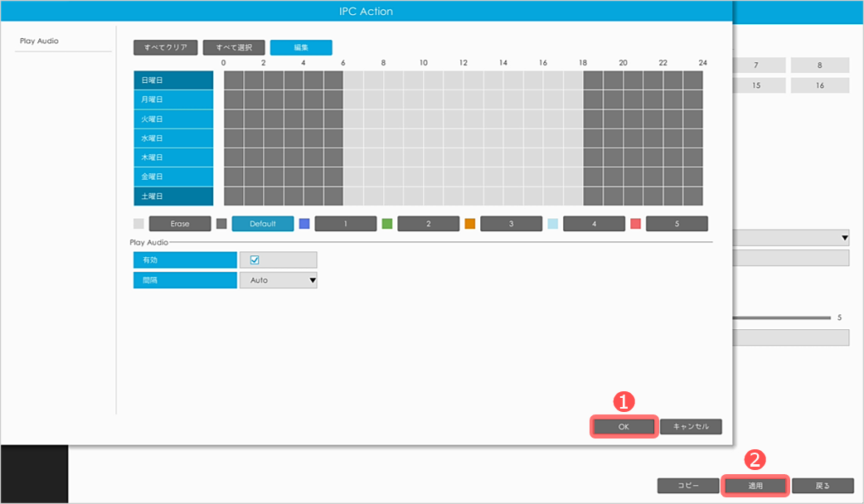Click the blue color swatch for schedule 1
Viewport: 864px width, 504px height.
tap(304, 224)
